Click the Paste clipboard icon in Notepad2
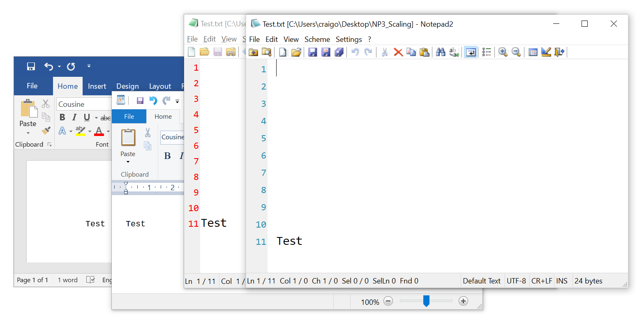This screenshot has height=320, width=644. (424, 52)
